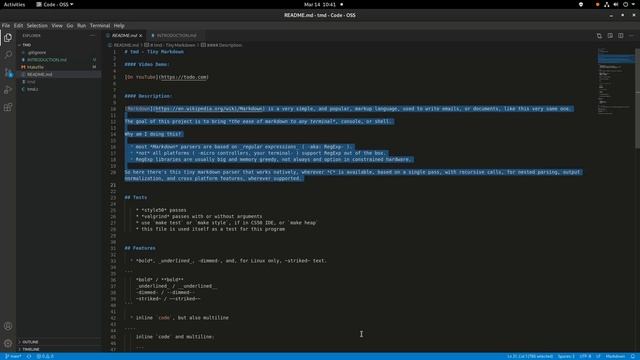This screenshot has height=360, width=640.
Task: Open Code - OSS application menu dropdown
Action: click(x=55, y=4)
